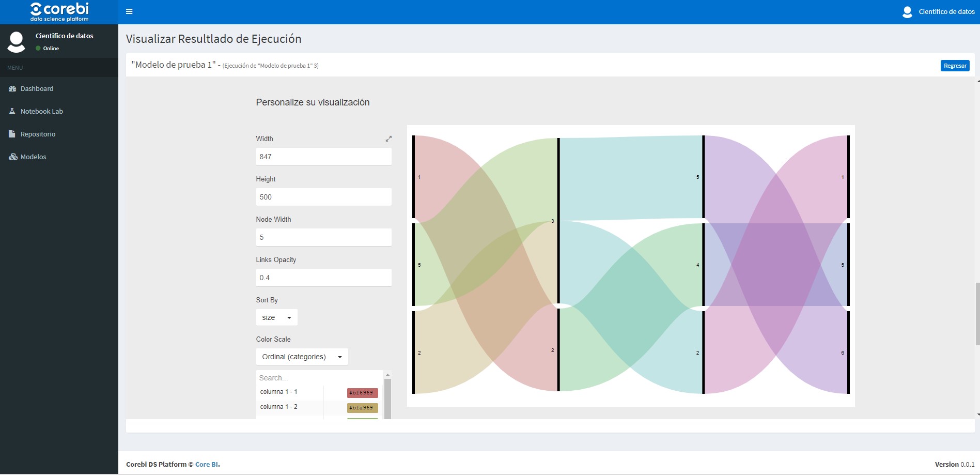The height and width of the screenshot is (475, 980).
Task: Click the scroll up arrow of color list
Action: click(x=387, y=375)
